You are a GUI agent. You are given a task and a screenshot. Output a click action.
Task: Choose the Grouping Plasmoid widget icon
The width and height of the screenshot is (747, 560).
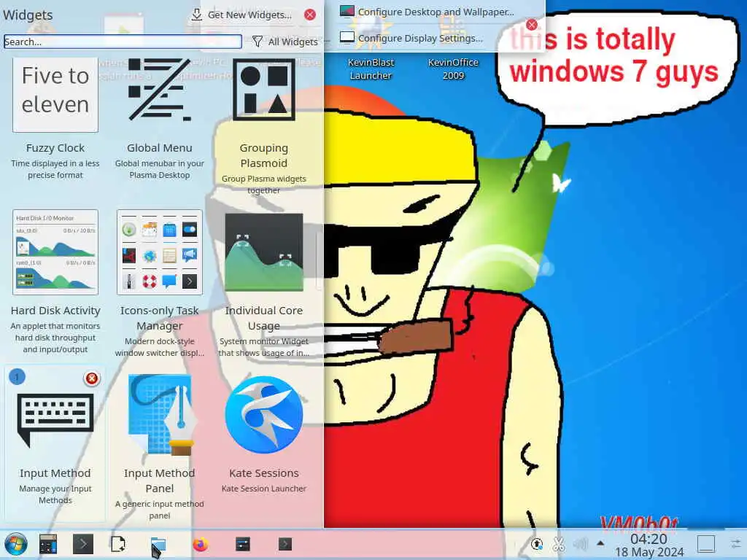pyautogui.click(x=264, y=90)
